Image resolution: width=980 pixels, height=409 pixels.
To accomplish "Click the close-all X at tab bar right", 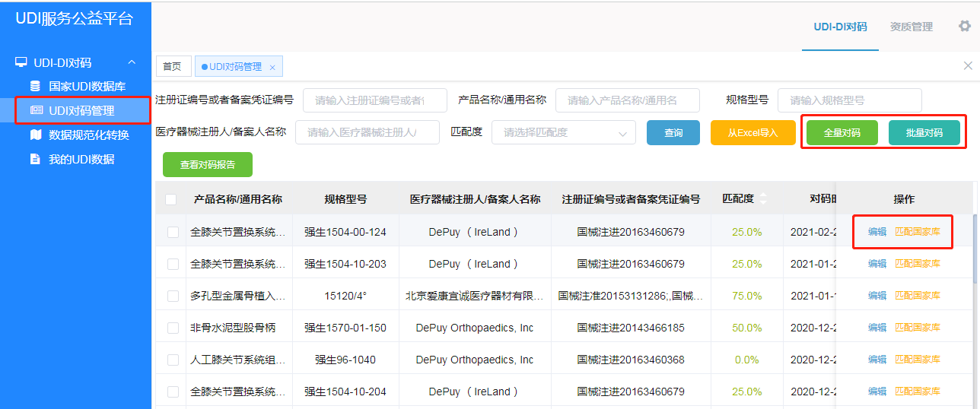I will click(968, 66).
